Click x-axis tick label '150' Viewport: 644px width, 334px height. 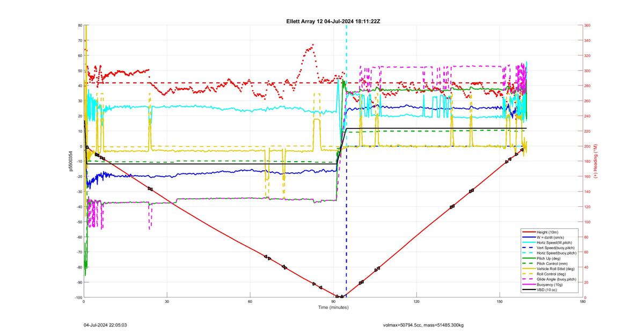(x=500, y=301)
